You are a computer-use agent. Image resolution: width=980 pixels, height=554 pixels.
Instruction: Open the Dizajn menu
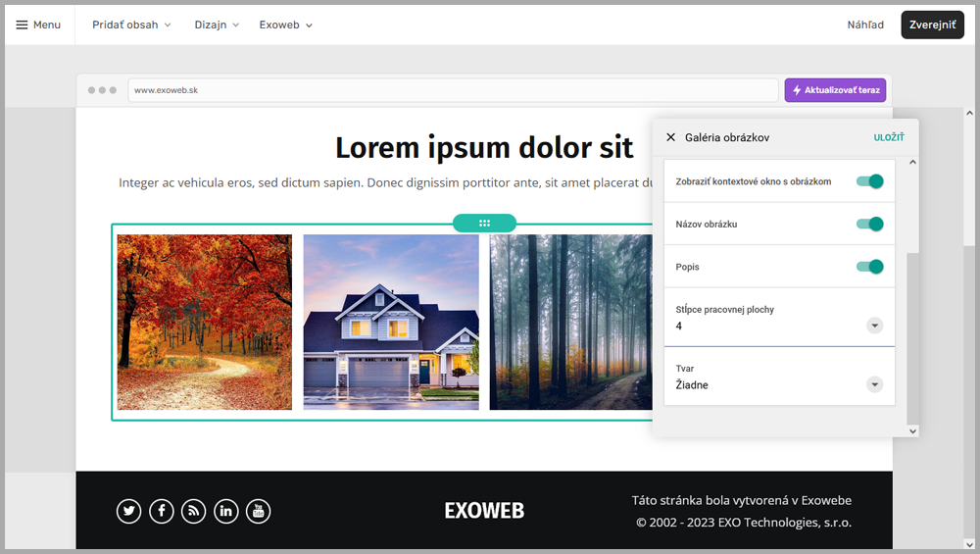(217, 25)
